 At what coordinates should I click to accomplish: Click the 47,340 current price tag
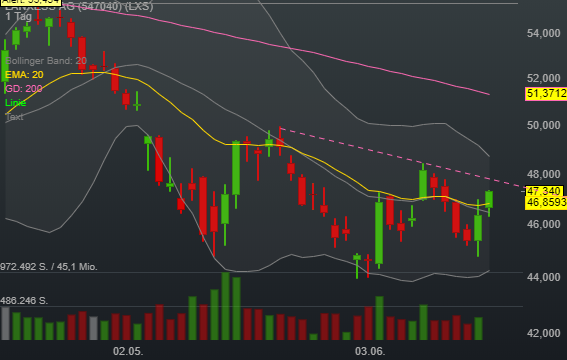coord(545,191)
